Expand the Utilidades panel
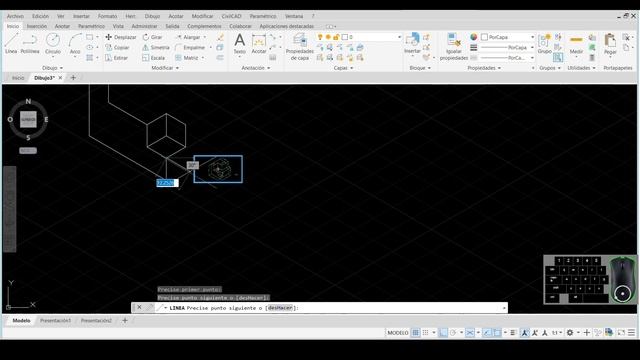Viewport: 640px width, 360px height. 581,68
